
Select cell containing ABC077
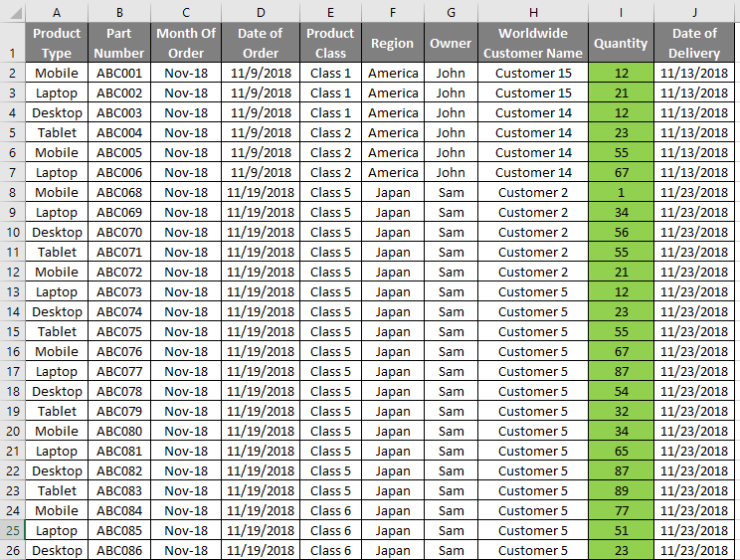[119, 371]
